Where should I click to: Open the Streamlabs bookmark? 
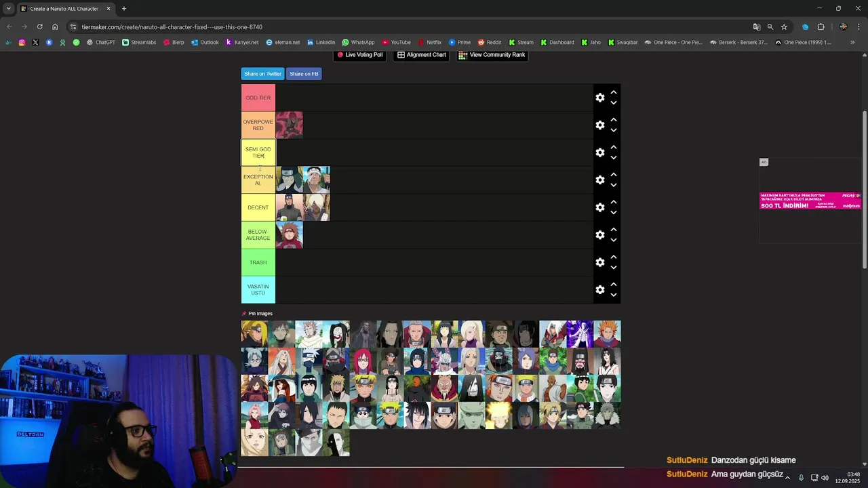[x=139, y=42]
